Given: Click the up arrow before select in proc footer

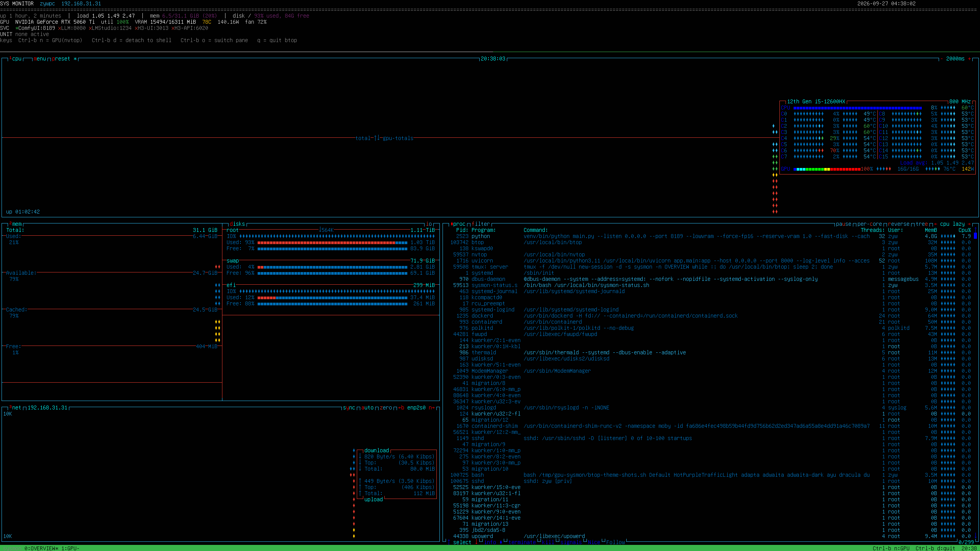Looking at the screenshot, I should 449,542.
